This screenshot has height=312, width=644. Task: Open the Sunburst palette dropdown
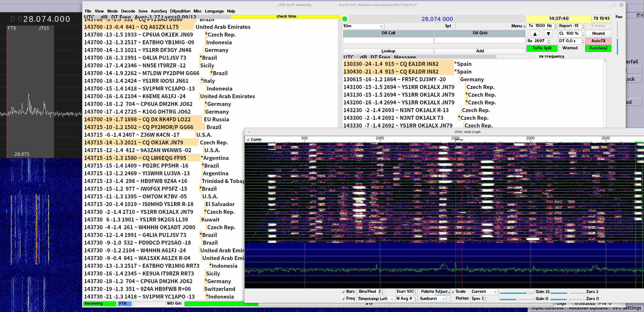pyautogui.click(x=432, y=299)
